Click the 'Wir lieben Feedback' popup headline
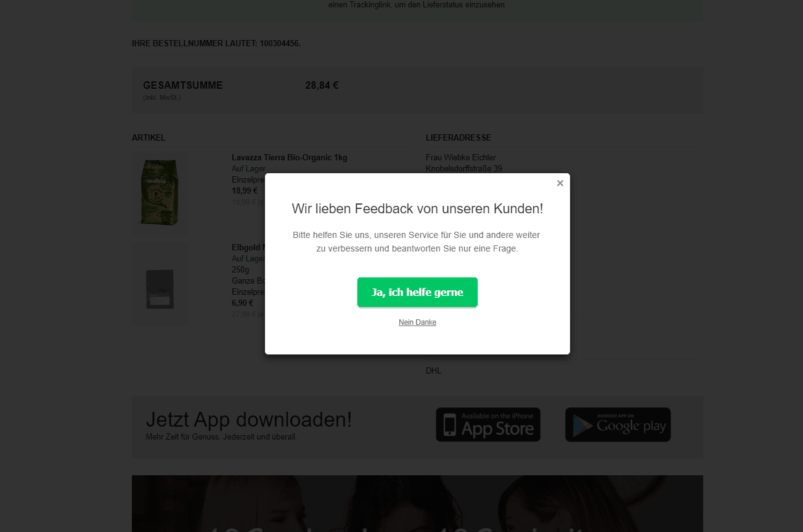803x532 pixels. [x=417, y=208]
